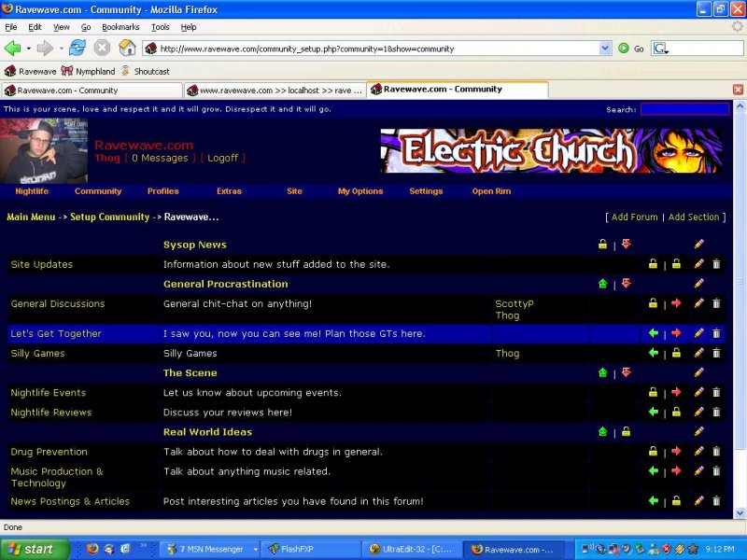Click red right arrow in Let's Get Together row
747x560 pixels.
[676, 333]
